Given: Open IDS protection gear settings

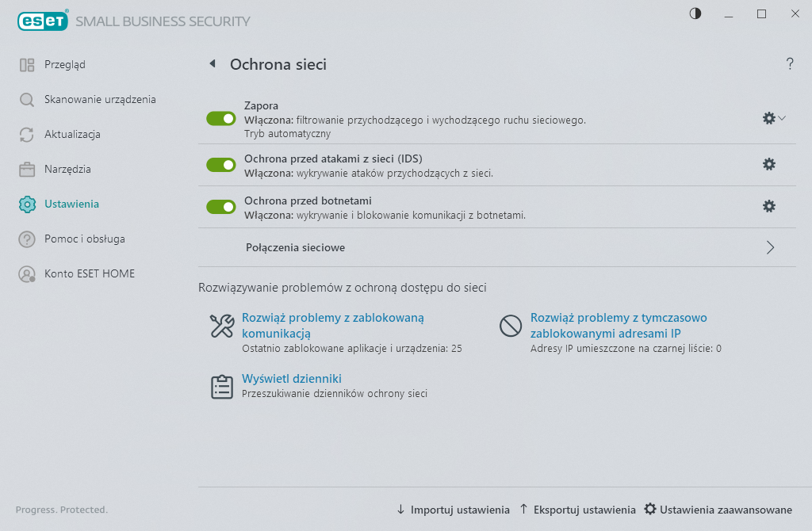Looking at the screenshot, I should 769,164.
